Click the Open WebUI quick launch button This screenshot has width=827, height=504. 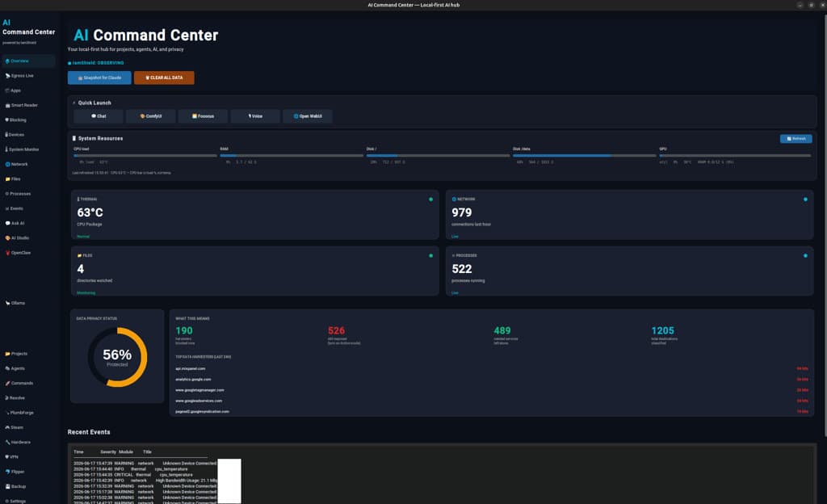tap(308, 116)
